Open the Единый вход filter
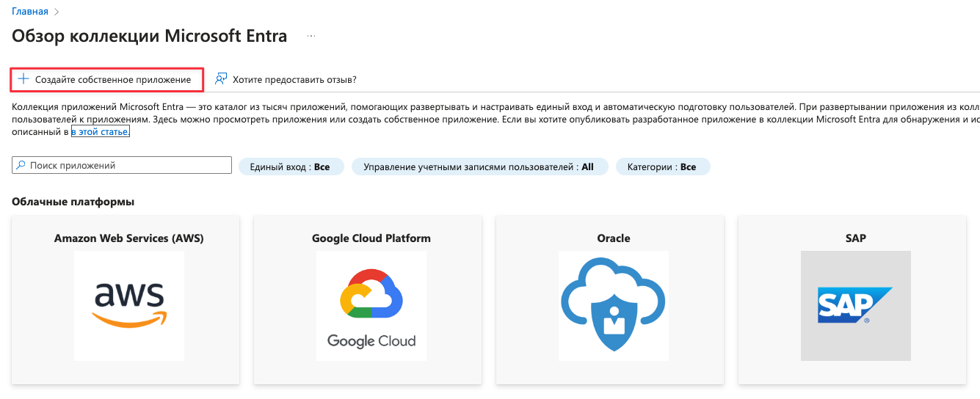Screen dimensions: 980x399 click(x=290, y=167)
